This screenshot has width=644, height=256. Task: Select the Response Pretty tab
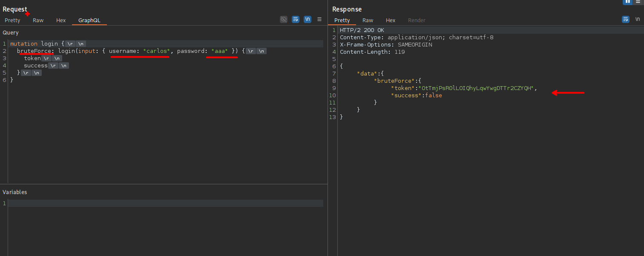tap(342, 20)
